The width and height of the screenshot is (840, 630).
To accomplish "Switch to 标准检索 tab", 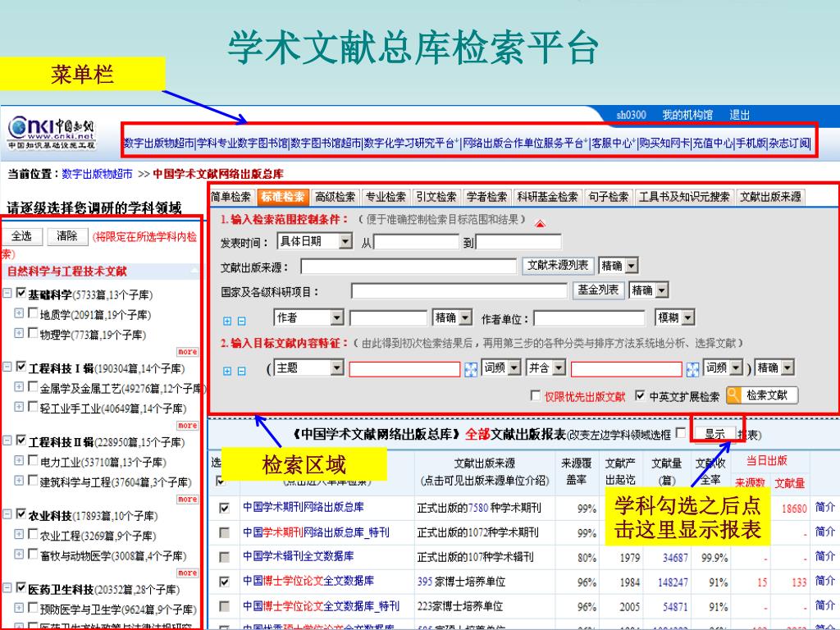I will (x=283, y=197).
